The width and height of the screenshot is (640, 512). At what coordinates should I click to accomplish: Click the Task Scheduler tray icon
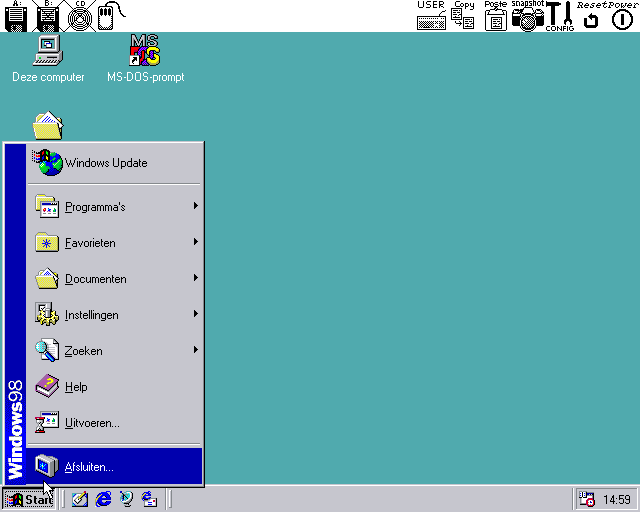(587, 499)
